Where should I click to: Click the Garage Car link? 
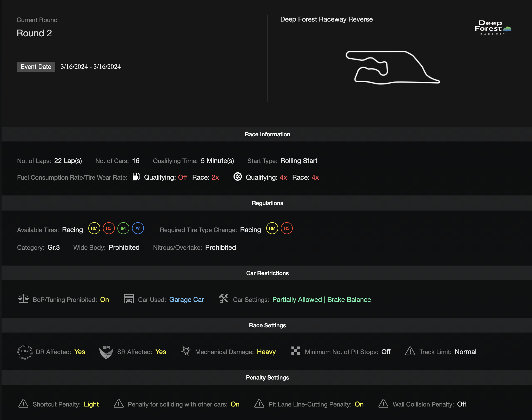pos(187,300)
